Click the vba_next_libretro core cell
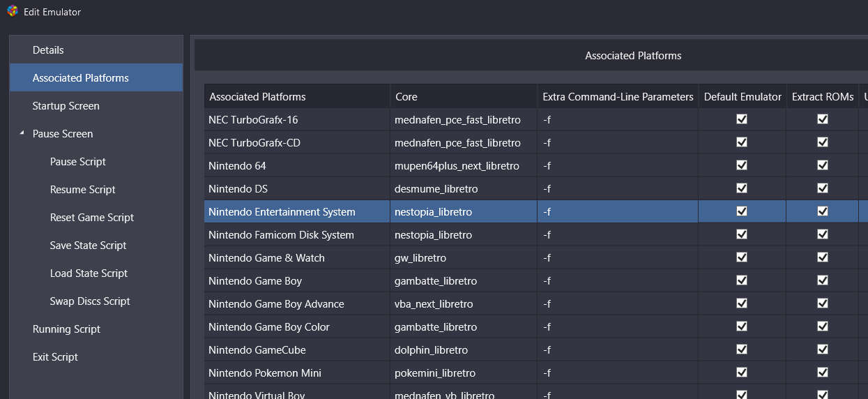This screenshot has height=399, width=868. [x=464, y=303]
